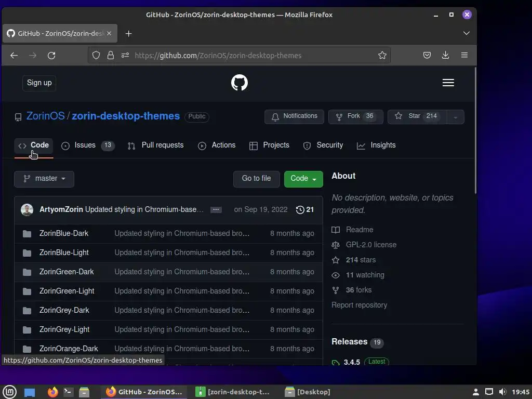The width and height of the screenshot is (532, 399).
Task: Open the master branch dropdown
Action: click(x=44, y=179)
